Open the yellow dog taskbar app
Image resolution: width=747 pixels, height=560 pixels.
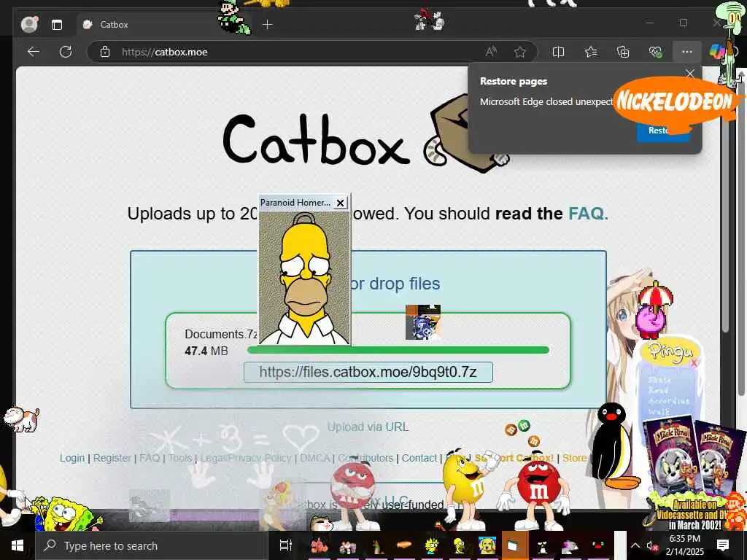[x=487, y=545]
